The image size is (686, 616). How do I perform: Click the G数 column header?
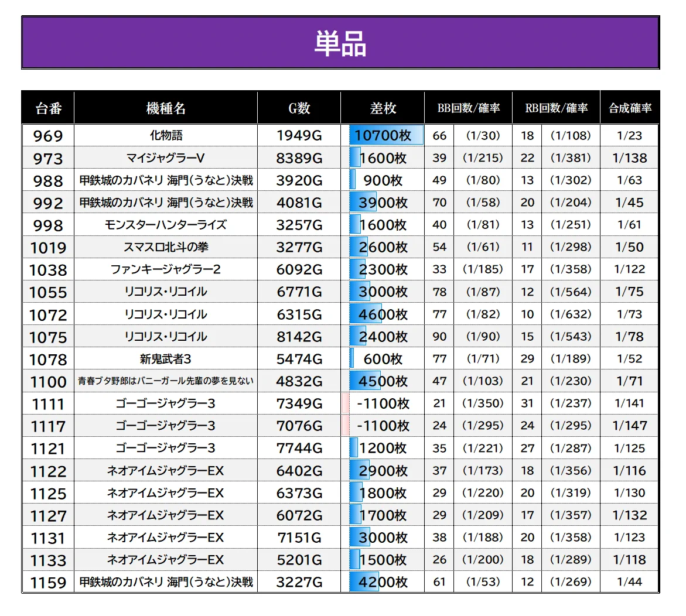click(299, 108)
